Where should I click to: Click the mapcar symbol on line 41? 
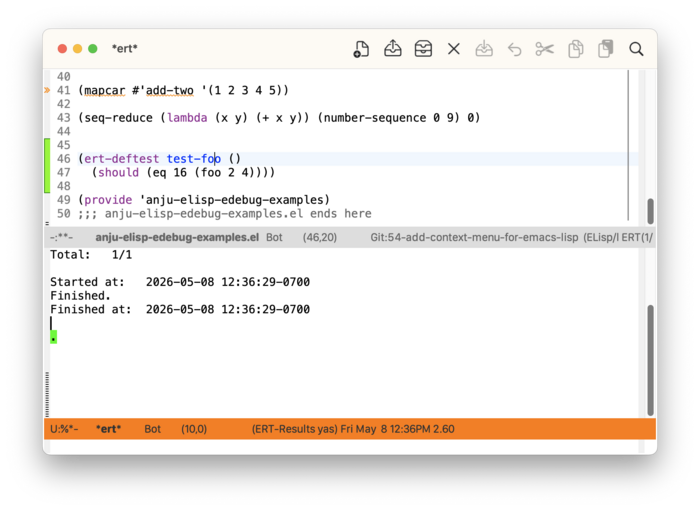coord(105,90)
